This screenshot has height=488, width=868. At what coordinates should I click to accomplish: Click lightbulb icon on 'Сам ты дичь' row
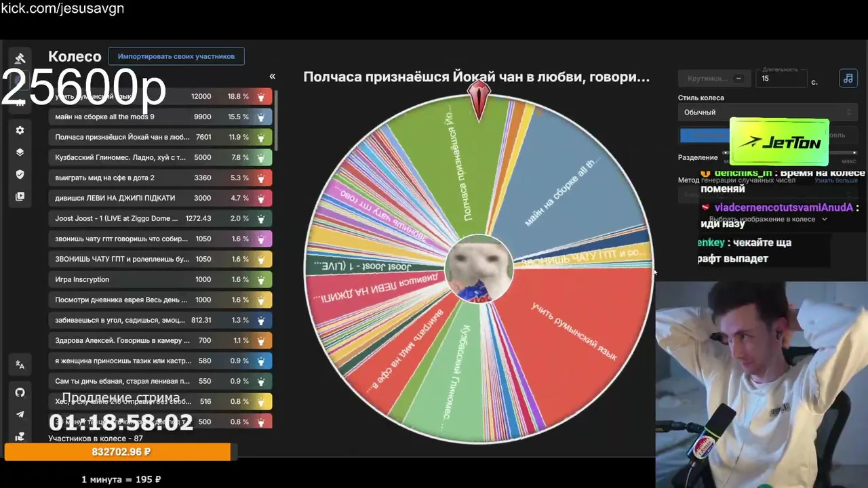[x=261, y=381]
